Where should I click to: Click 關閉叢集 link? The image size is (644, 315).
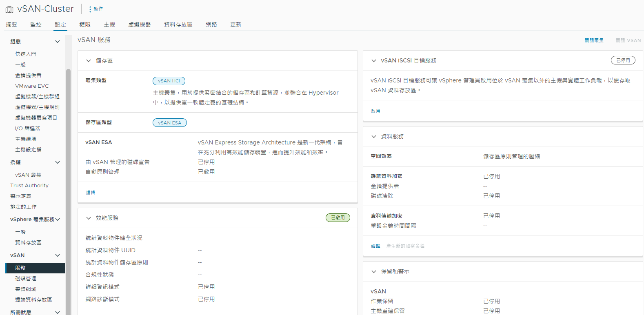click(594, 40)
